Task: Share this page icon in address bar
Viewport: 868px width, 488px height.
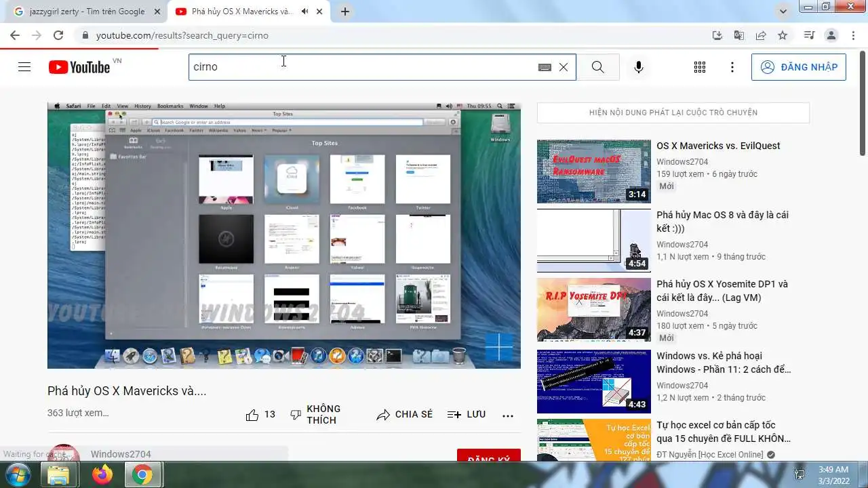Action: 761,35
